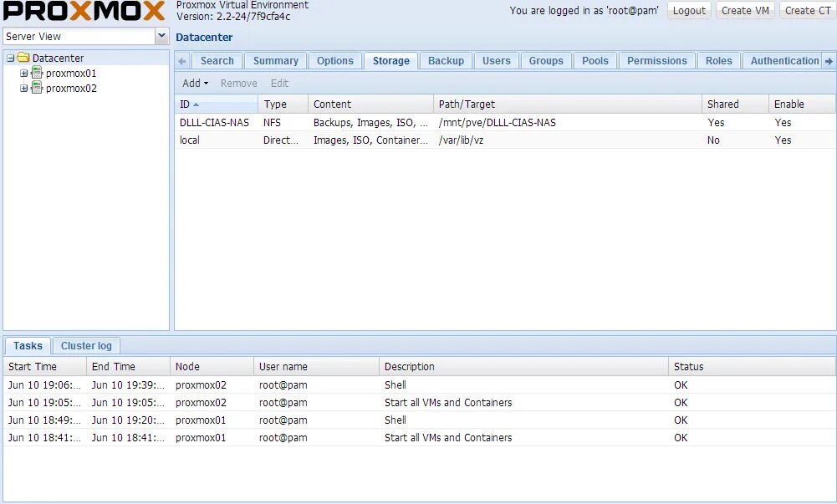Open the Server View dropdown
The height and width of the screenshot is (504, 837).
point(161,36)
